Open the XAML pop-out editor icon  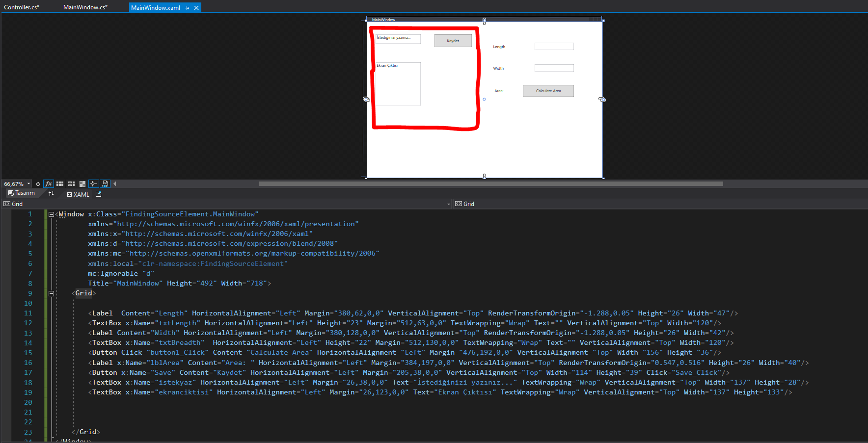tap(99, 194)
